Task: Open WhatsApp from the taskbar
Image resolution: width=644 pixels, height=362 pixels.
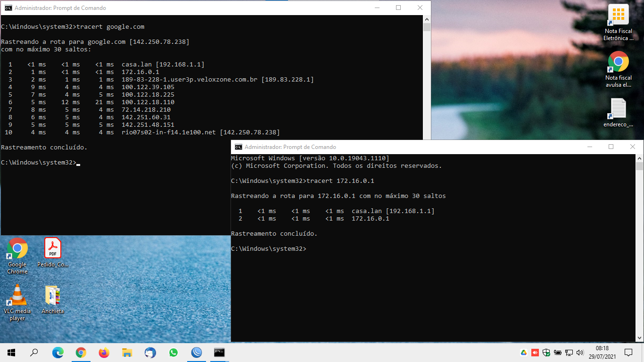Action: pos(173,353)
